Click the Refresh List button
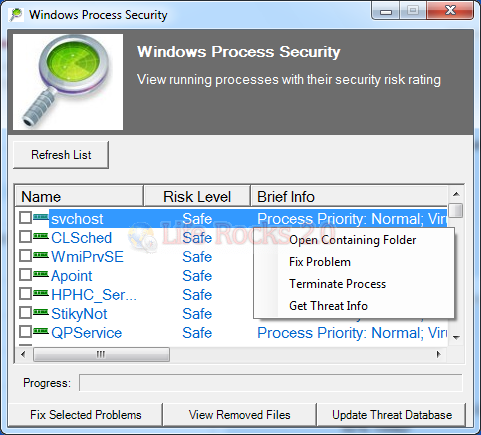481x435 pixels. 61,155
